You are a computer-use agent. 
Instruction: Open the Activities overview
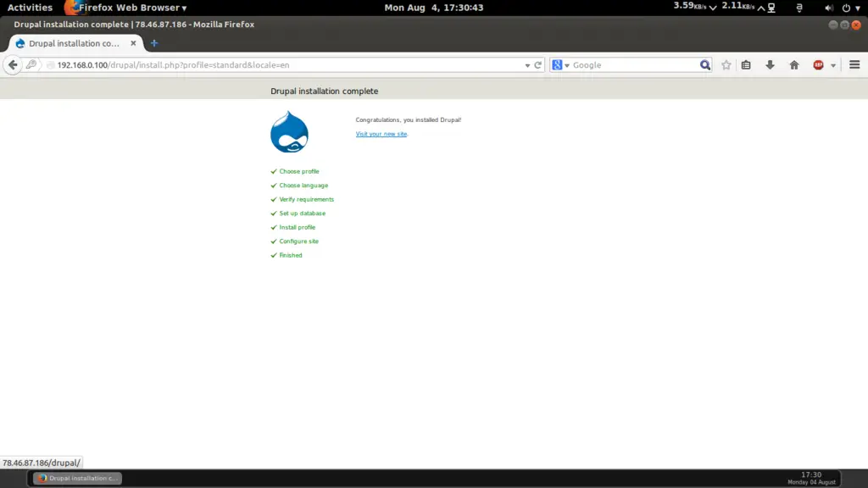pos(30,7)
